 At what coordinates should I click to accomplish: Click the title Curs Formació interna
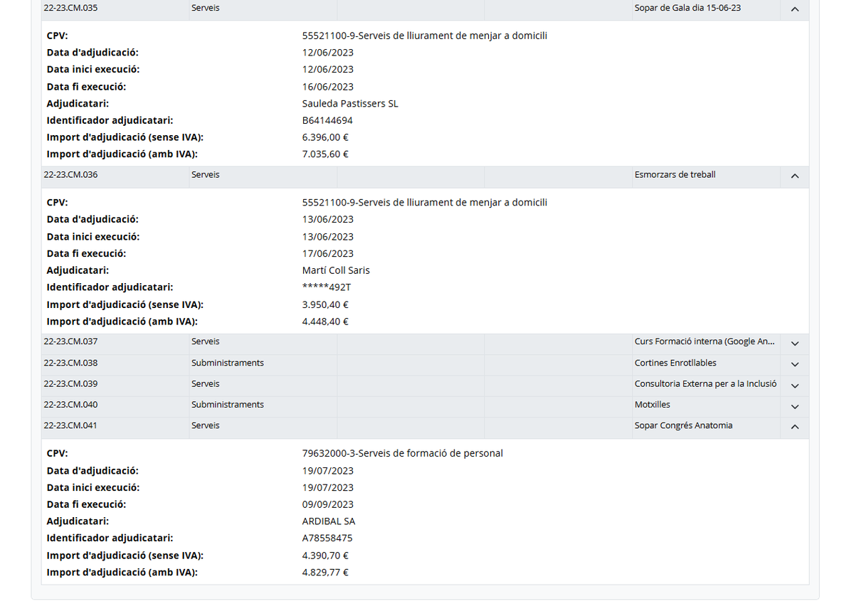coord(705,341)
